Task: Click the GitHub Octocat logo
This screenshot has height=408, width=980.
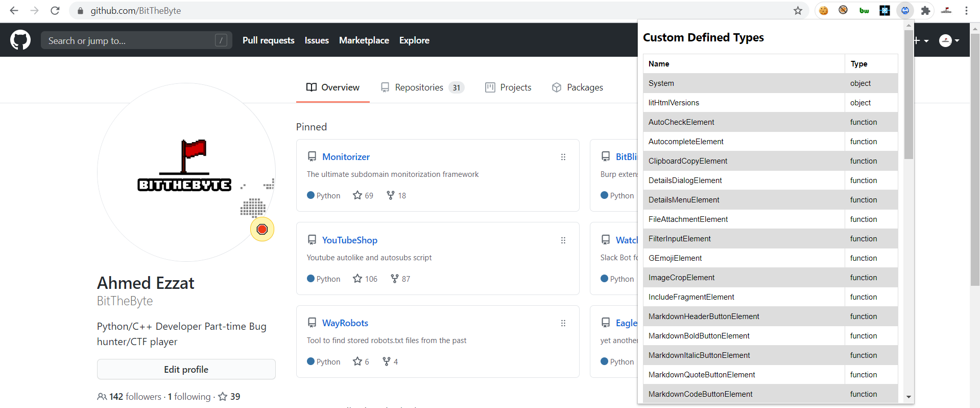Action: point(20,40)
